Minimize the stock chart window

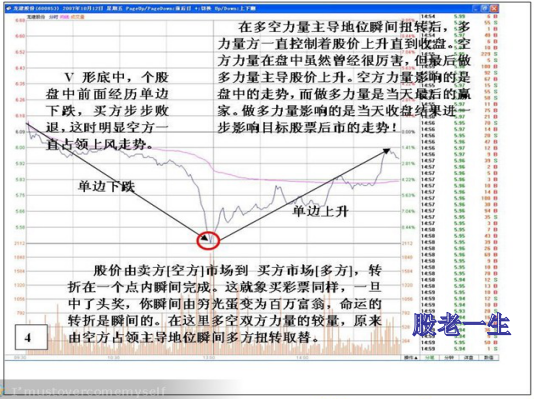coord(475,9)
